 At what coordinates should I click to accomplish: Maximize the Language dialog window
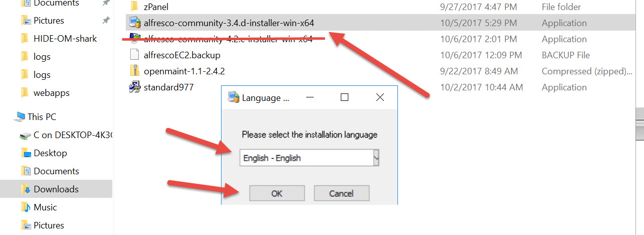(x=344, y=97)
